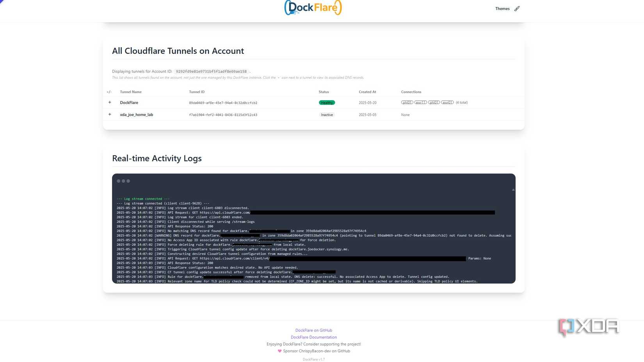Click the ewr11 connection badge
This screenshot has width=644, height=362.
click(420, 102)
